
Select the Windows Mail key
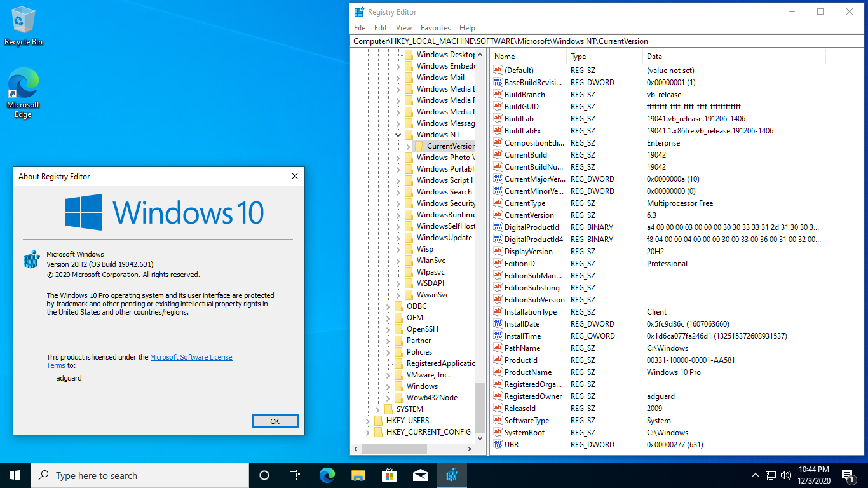(x=440, y=78)
